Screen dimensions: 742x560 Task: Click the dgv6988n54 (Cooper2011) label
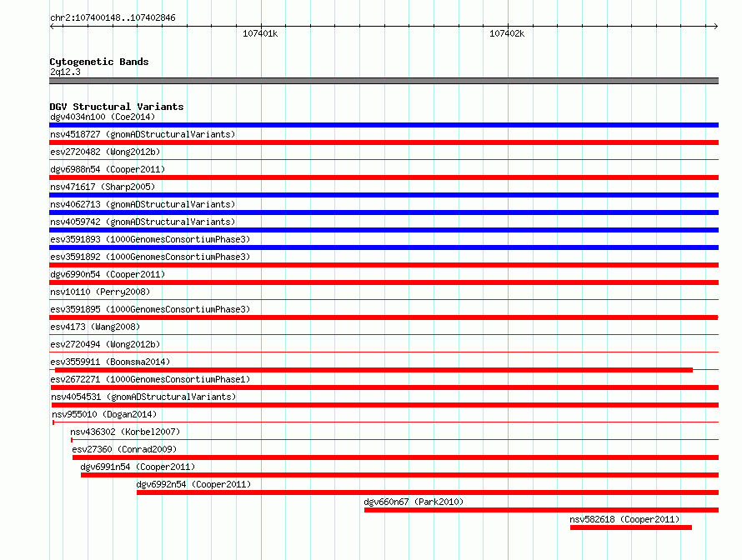(108, 169)
